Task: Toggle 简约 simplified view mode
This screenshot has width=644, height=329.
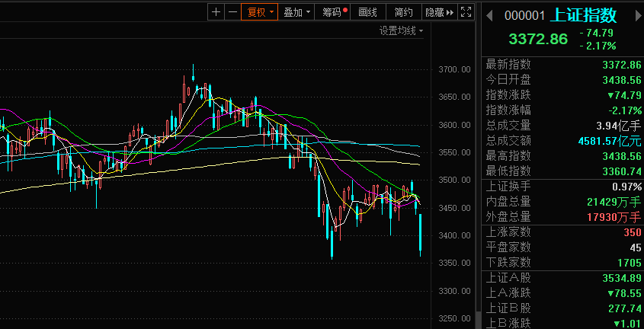Action: click(x=404, y=11)
